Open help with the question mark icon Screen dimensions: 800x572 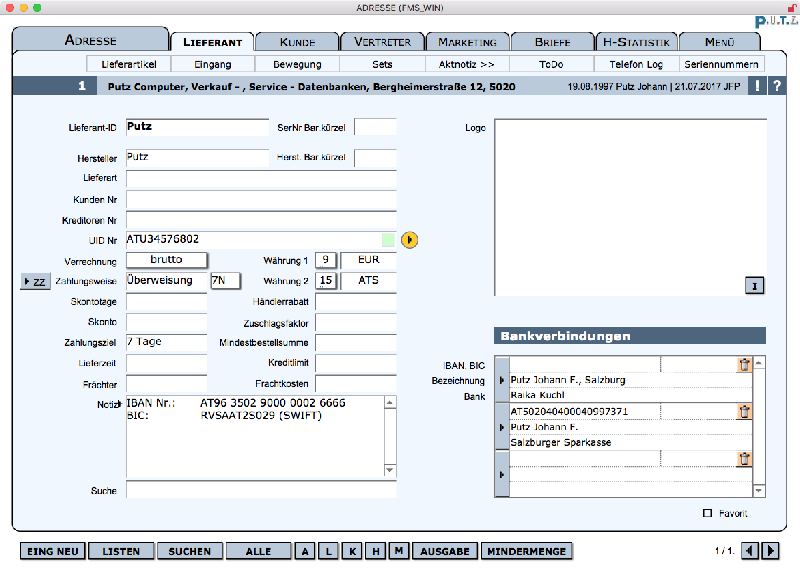pyautogui.click(x=777, y=86)
